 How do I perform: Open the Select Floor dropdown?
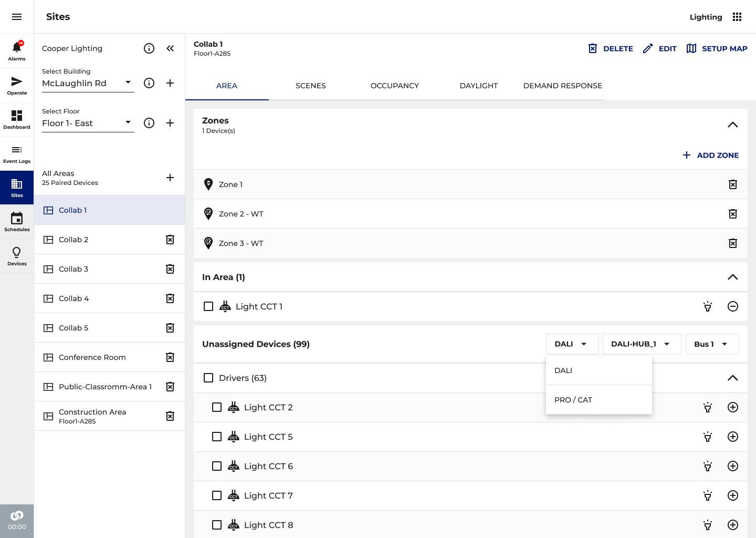pyautogui.click(x=88, y=123)
